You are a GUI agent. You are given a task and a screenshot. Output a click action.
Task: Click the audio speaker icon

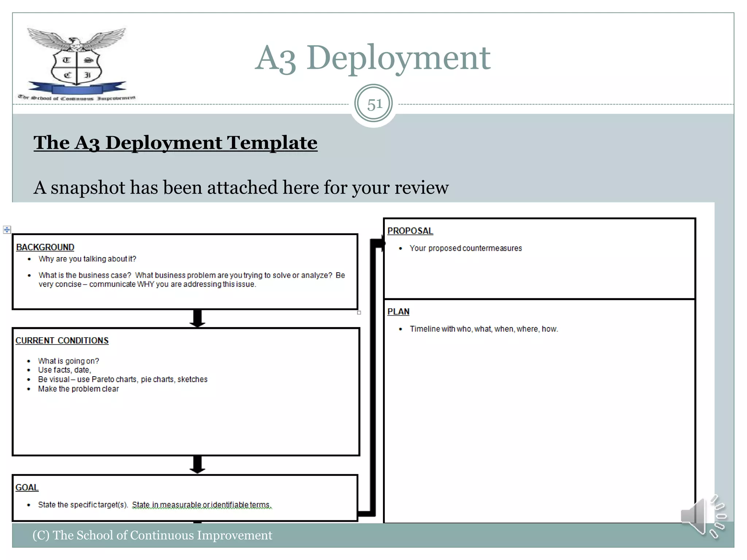coord(703,516)
